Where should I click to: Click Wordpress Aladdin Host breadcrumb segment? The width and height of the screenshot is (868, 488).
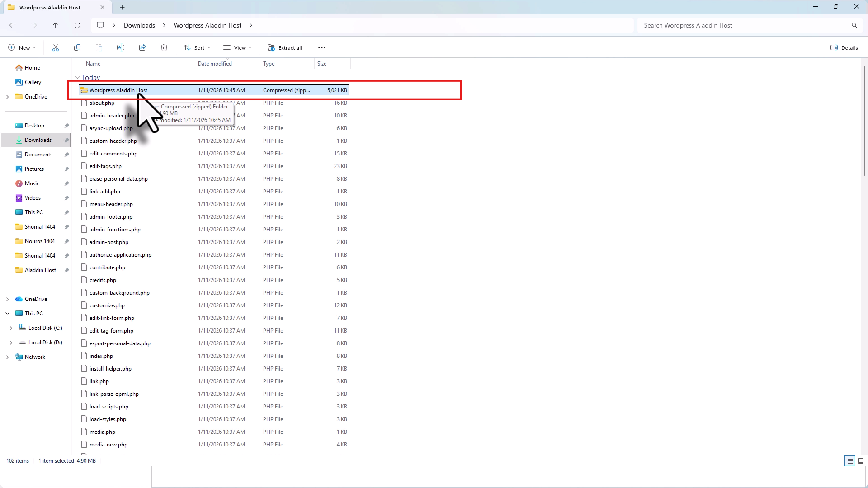click(x=208, y=25)
